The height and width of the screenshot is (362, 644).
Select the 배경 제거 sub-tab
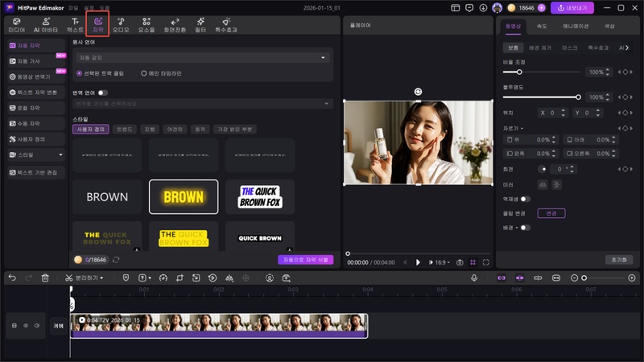(540, 48)
